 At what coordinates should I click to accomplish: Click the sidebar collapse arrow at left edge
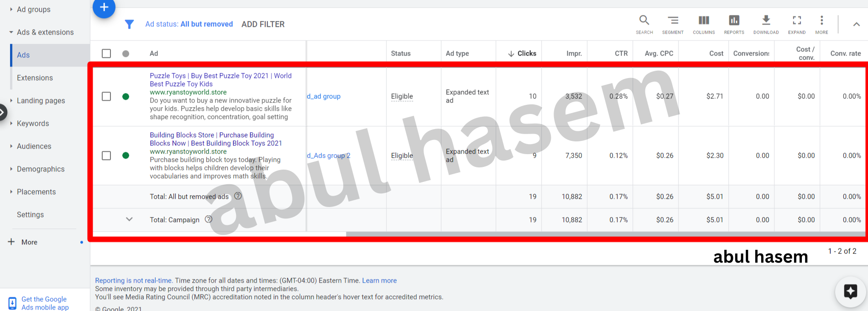pyautogui.click(x=2, y=112)
